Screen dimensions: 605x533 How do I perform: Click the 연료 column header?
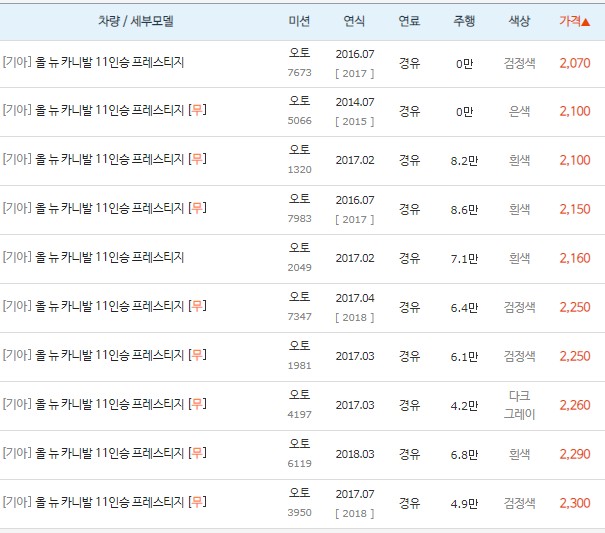tap(409, 21)
